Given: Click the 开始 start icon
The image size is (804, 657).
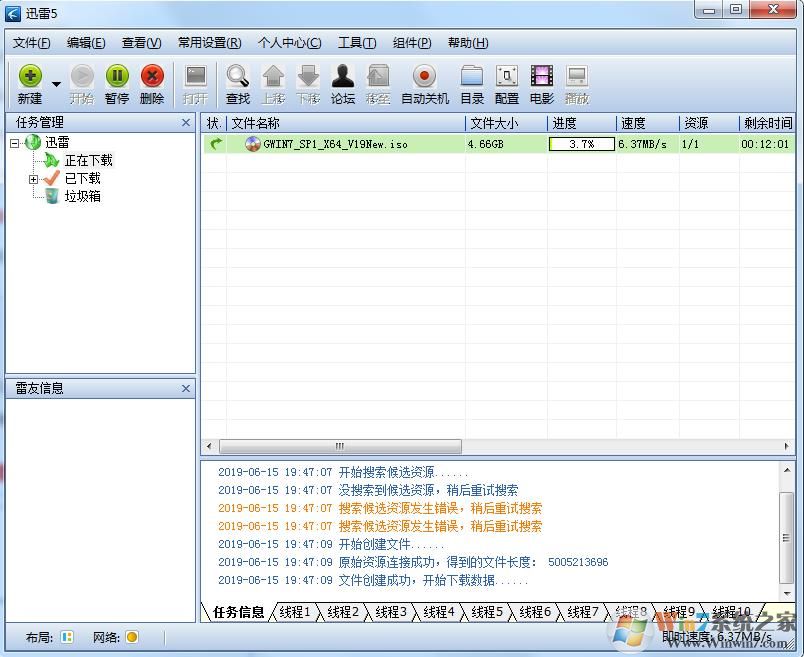Looking at the screenshot, I should 82,84.
